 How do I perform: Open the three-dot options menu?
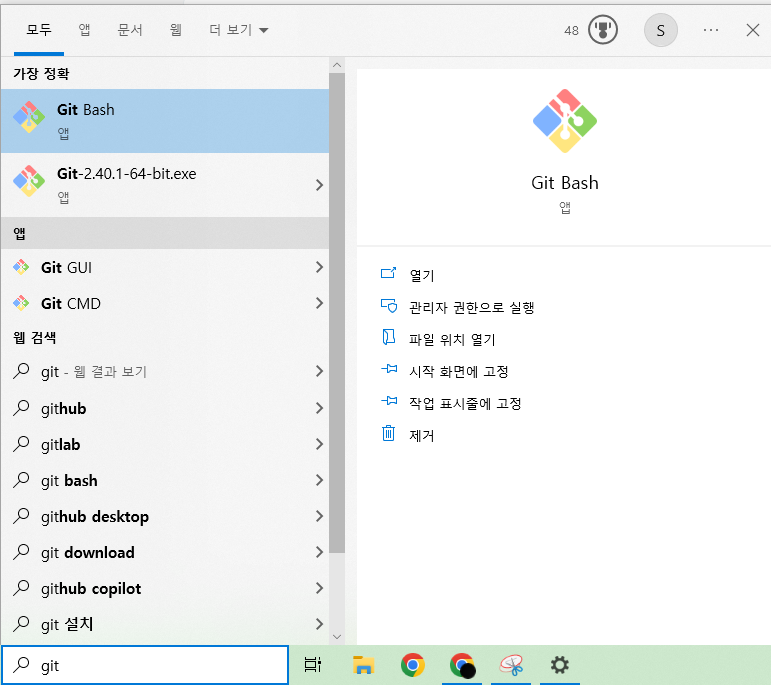tap(711, 30)
